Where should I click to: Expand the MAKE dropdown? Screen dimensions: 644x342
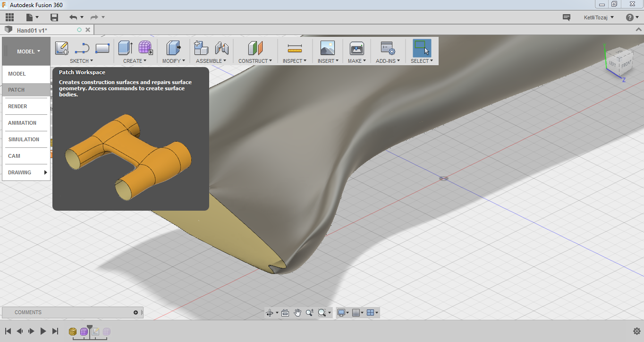(x=357, y=61)
